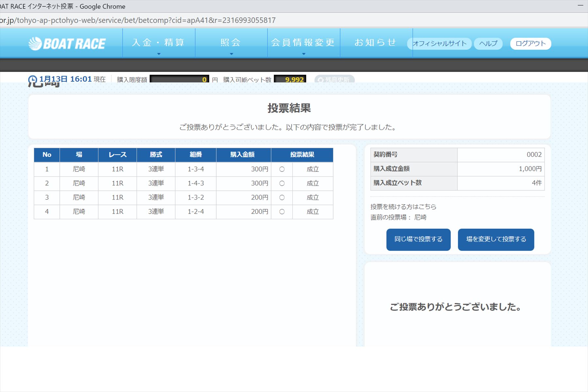
Task: Click the circle mark in row 1-3-4
Action: (x=282, y=169)
